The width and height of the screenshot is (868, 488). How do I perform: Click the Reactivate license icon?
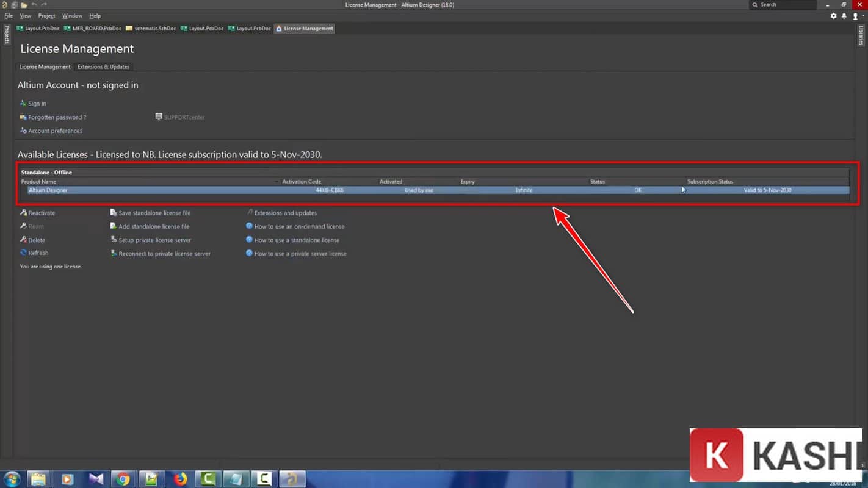(x=23, y=213)
